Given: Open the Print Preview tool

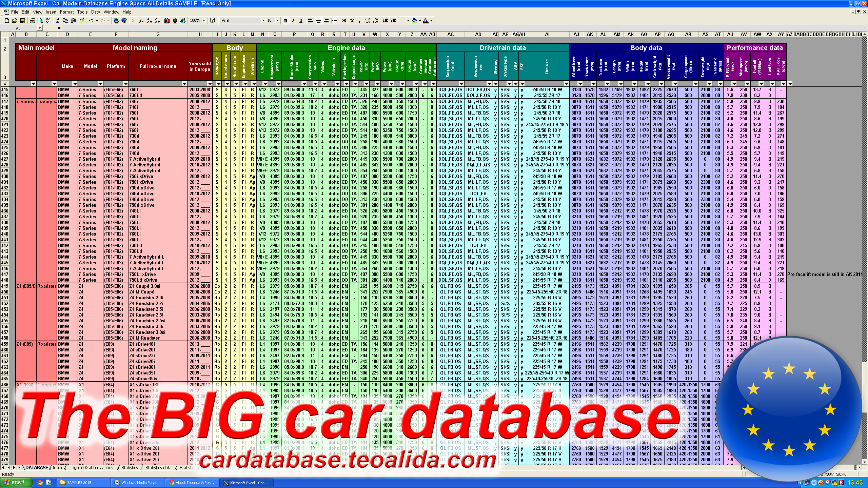Looking at the screenshot, I should click(x=40, y=21).
